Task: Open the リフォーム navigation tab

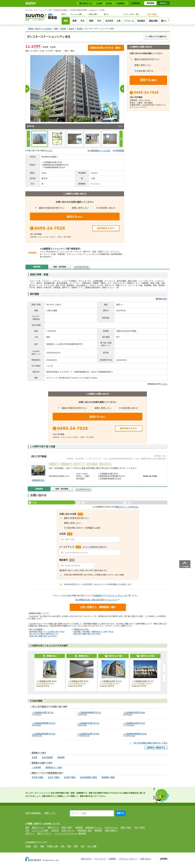Action: click(129, 21)
